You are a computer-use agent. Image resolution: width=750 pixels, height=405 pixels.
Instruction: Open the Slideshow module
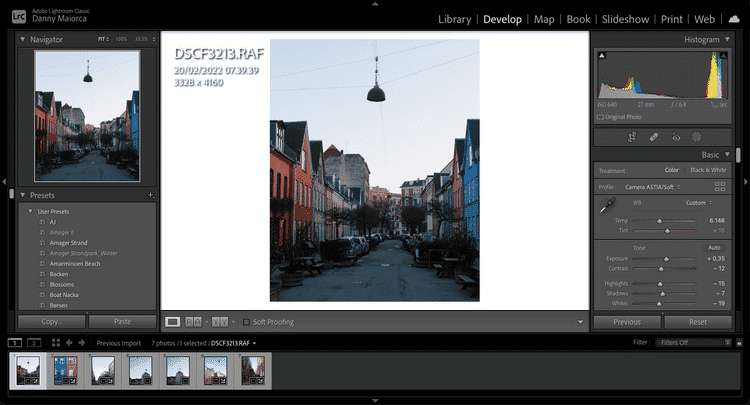tap(624, 19)
